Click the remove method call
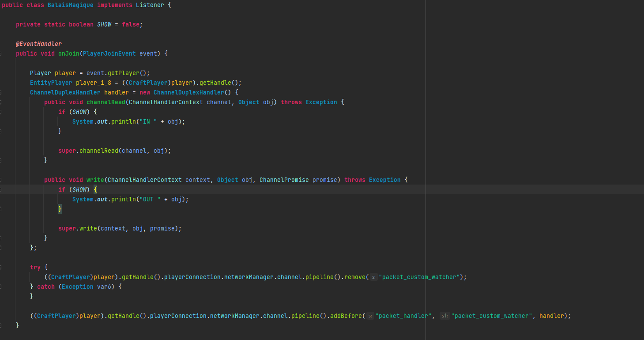 pyautogui.click(x=355, y=277)
